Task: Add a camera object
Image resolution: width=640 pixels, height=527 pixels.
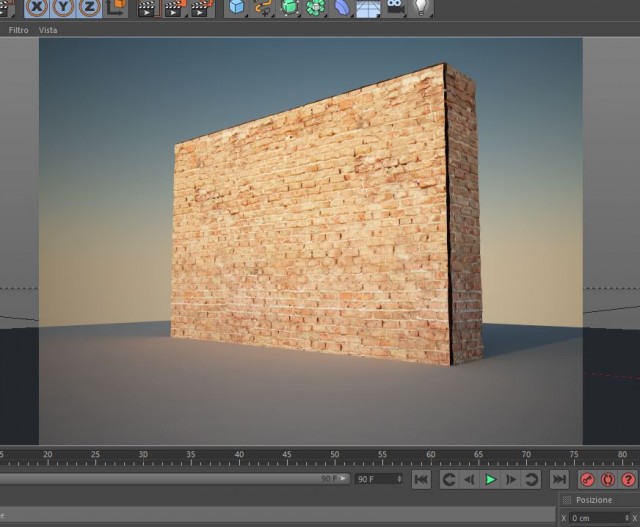Action: coord(395,7)
